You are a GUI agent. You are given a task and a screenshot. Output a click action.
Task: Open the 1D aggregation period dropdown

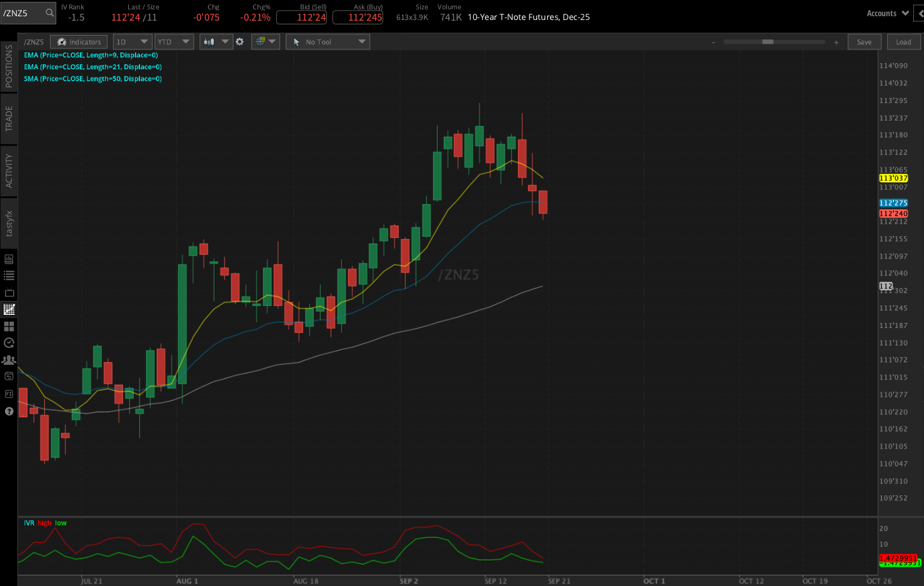[x=133, y=42]
